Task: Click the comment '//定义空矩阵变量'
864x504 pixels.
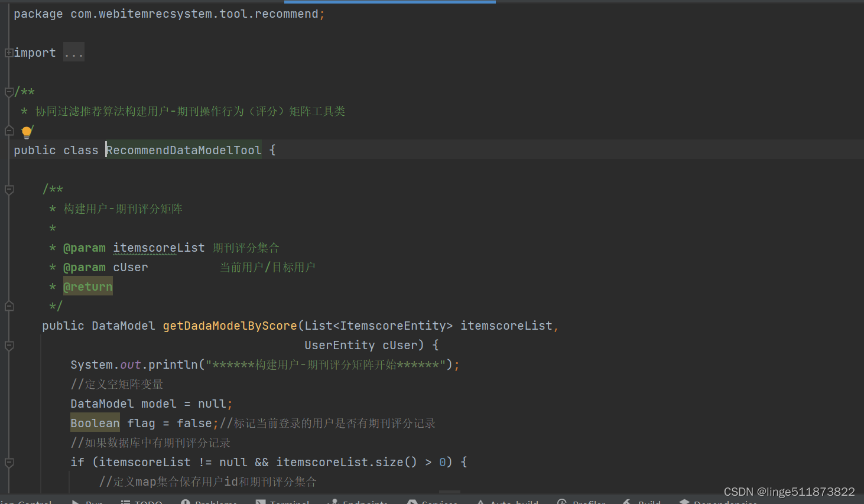Action: point(117,384)
